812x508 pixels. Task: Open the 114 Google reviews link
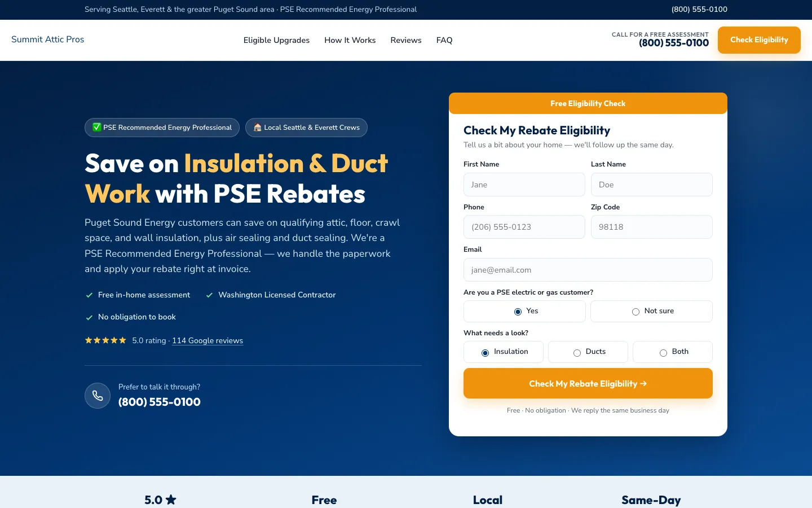pos(208,340)
